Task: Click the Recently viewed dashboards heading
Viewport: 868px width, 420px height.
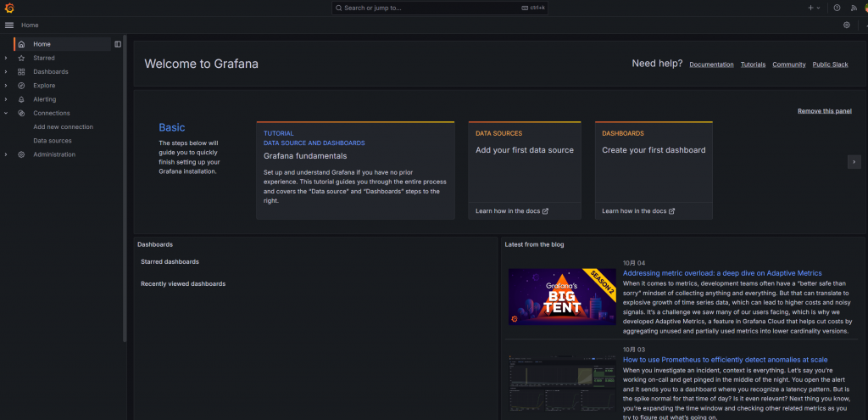Action: click(x=183, y=283)
